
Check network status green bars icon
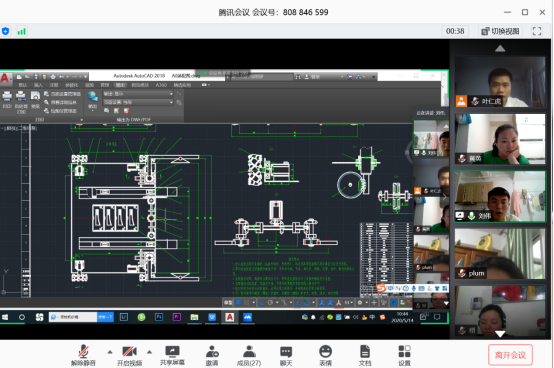(x=22, y=31)
